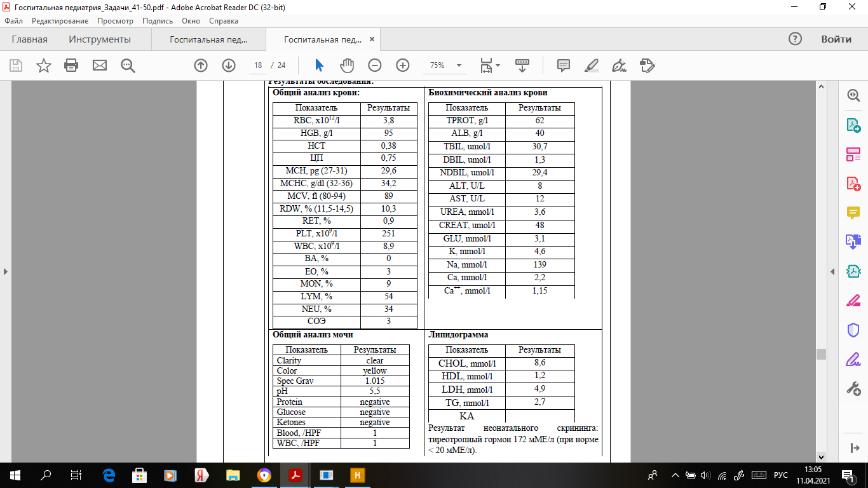This screenshot has width=868, height=488.
Task: Open File Explorer from taskbar
Action: [233, 475]
